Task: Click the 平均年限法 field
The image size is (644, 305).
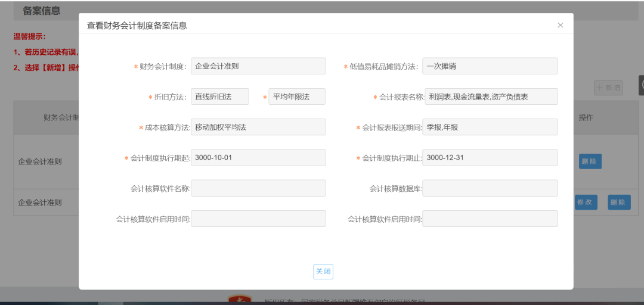Action: pos(296,97)
